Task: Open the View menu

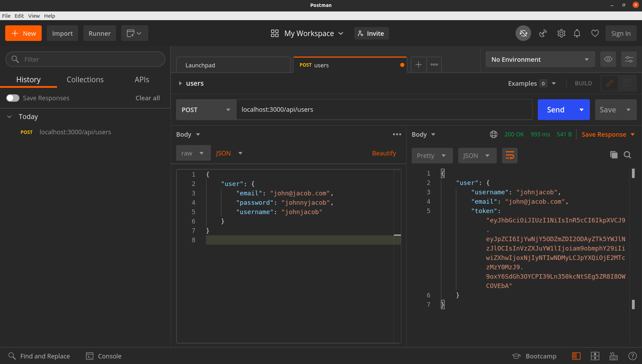Action: (x=34, y=16)
